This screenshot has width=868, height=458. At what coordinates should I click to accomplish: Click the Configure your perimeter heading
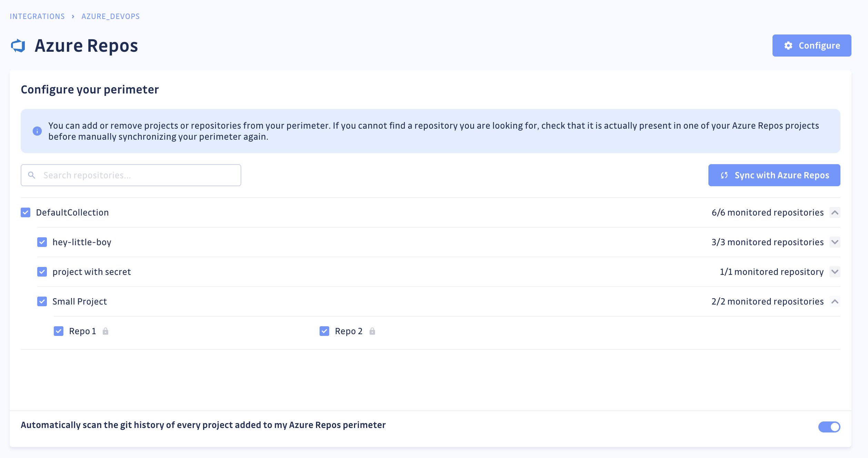pyautogui.click(x=90, y=90)
